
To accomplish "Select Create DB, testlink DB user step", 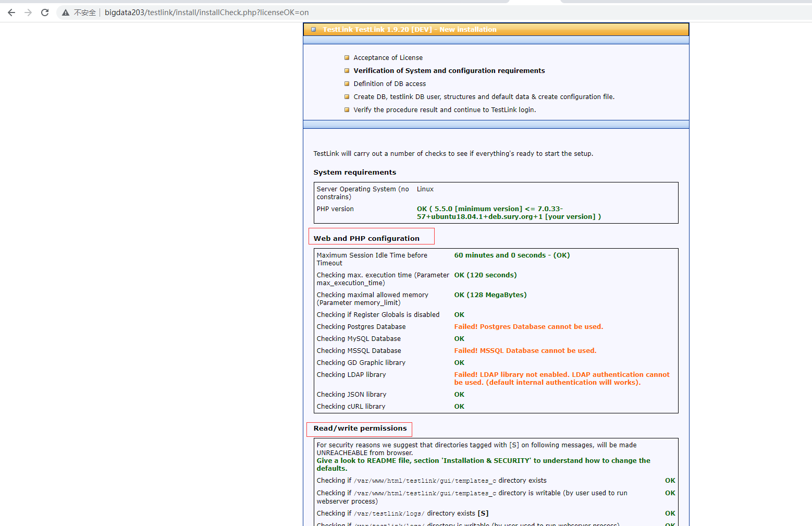I will 484,97.
